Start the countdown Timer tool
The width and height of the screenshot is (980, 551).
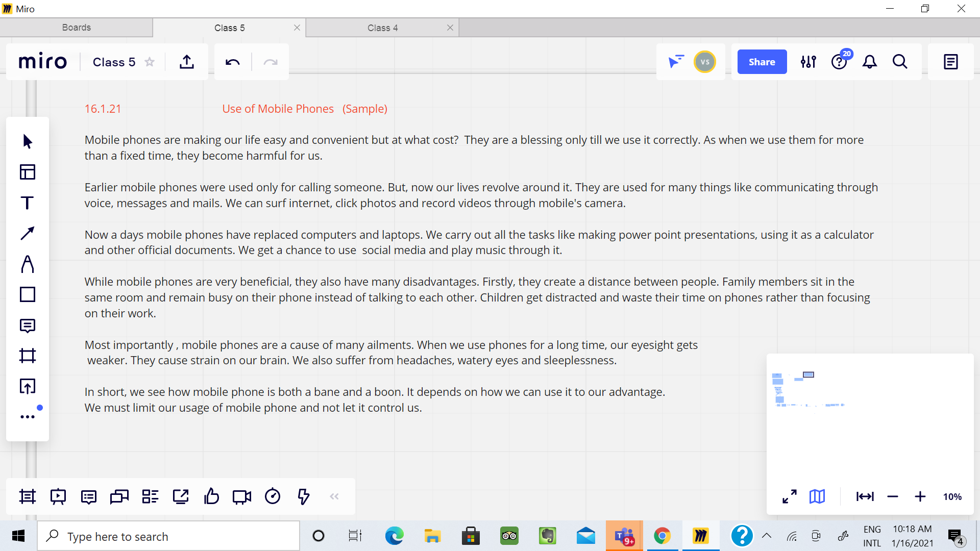pos(273,496)
